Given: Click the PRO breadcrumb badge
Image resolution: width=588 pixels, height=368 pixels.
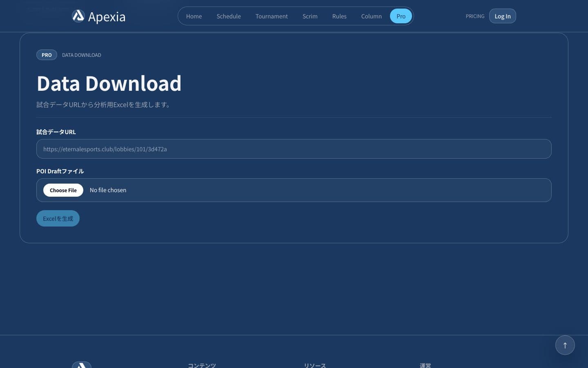Looking at the screenshot, I should coord(47,55).
